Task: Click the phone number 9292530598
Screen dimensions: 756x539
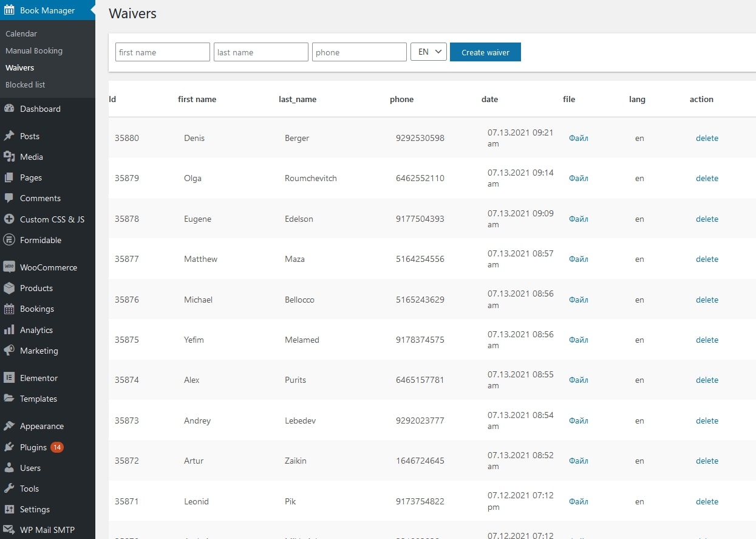Action: point(420,138)
